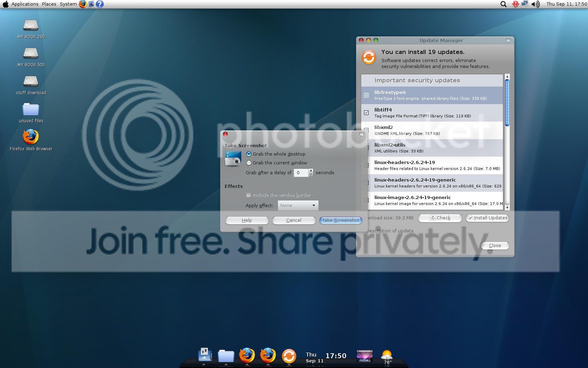Click the Take Screenshot button
The width and height of the screenshot is (588, 368).
coord(341,220)
